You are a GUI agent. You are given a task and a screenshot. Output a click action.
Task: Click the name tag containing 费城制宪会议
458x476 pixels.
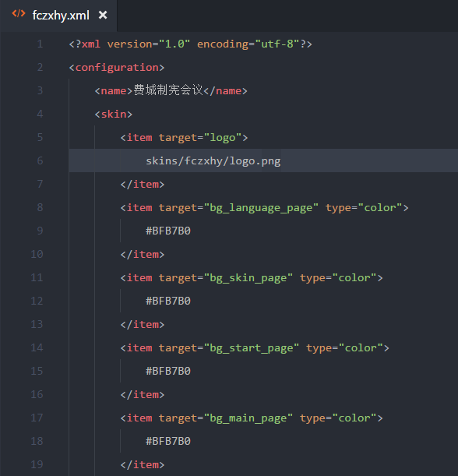171,91
